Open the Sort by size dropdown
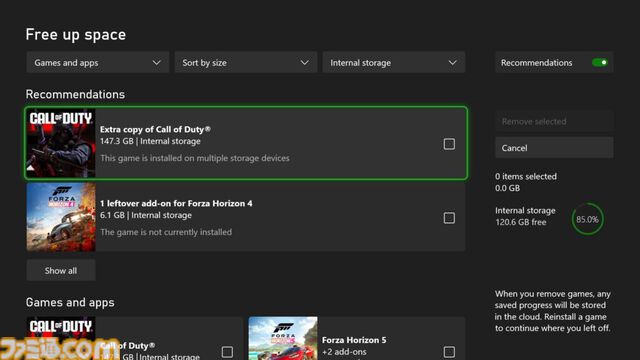The height and width of the screenshot is (360, 640). 246,62
